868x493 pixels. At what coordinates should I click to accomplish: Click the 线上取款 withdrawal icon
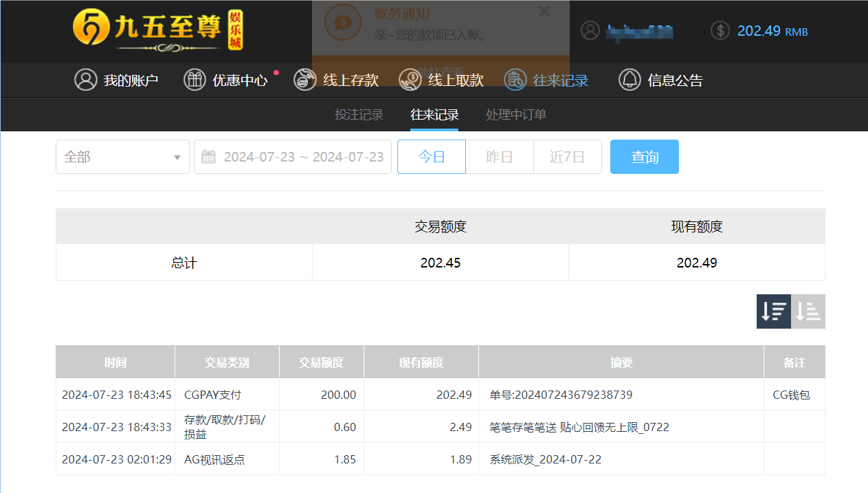coord(410,80)
